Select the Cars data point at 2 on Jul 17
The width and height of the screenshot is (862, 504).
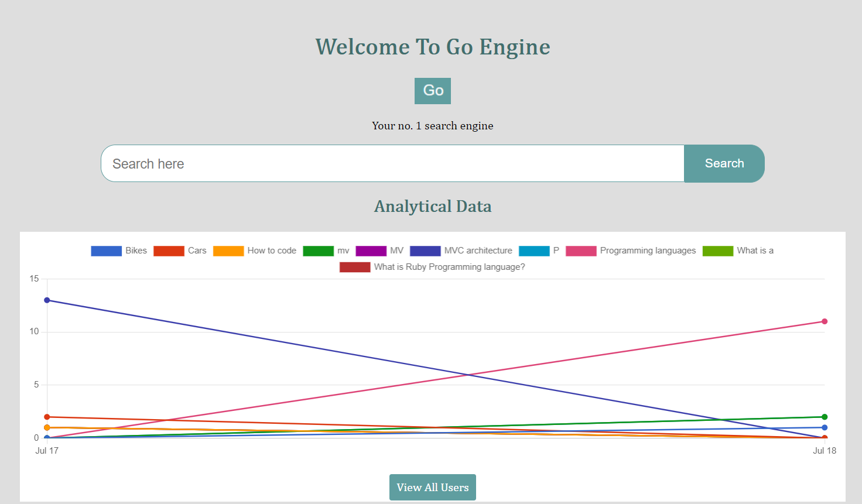(x=47, y=417)
